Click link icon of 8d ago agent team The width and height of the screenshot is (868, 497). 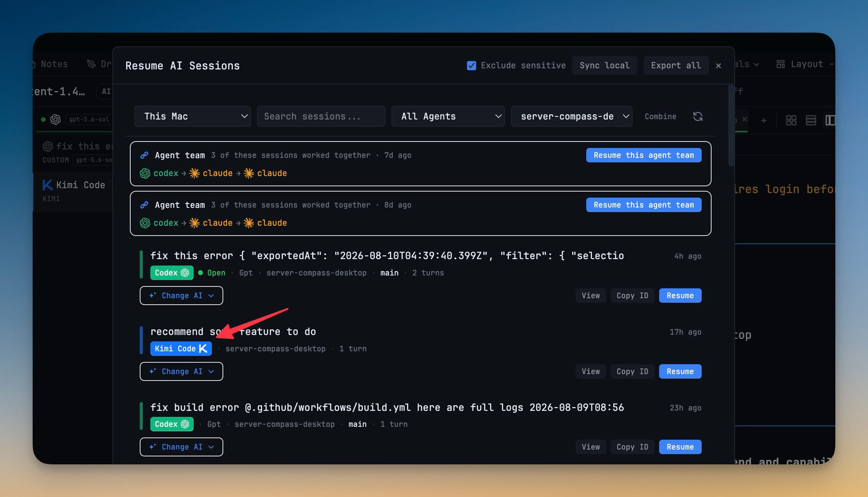[144, 205]
